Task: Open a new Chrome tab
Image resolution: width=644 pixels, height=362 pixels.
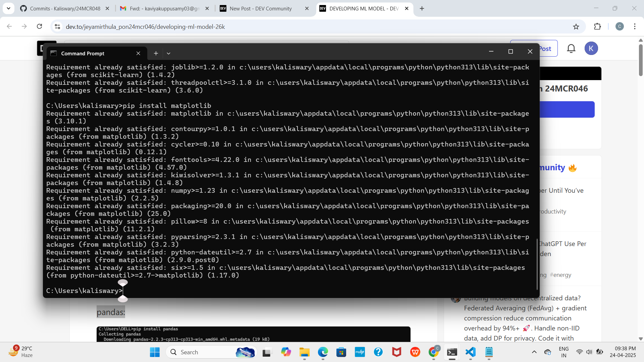Action: point(422,9)
